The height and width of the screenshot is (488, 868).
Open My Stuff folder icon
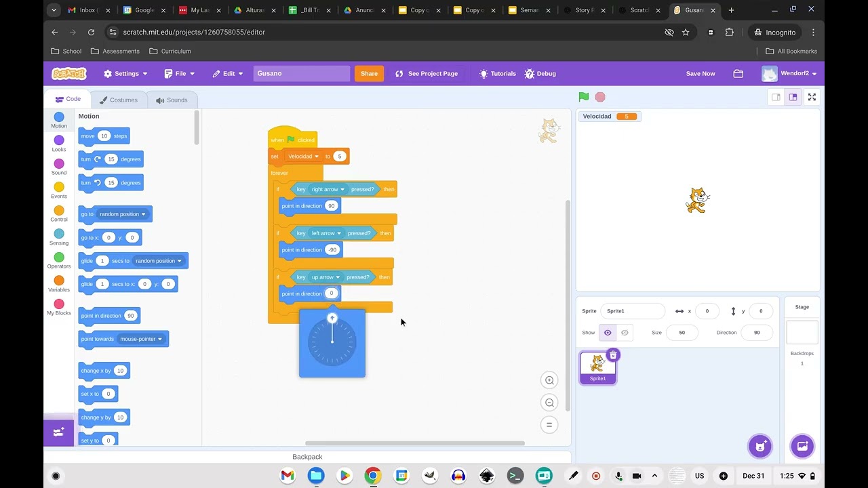click(738, 73)
